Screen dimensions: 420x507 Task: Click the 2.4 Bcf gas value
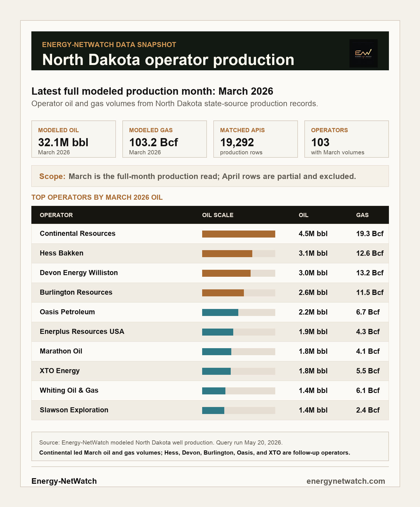pos(368,410)
